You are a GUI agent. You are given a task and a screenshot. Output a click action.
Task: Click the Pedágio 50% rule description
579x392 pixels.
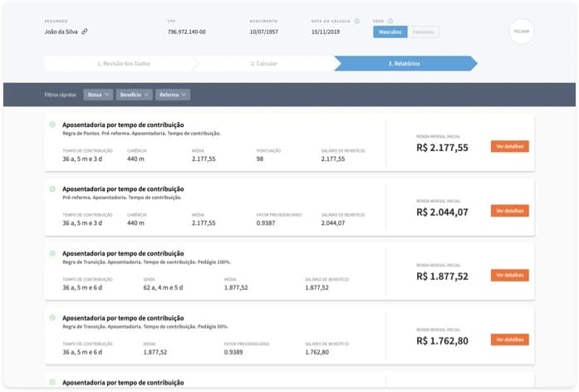click(x=145, y=326)
